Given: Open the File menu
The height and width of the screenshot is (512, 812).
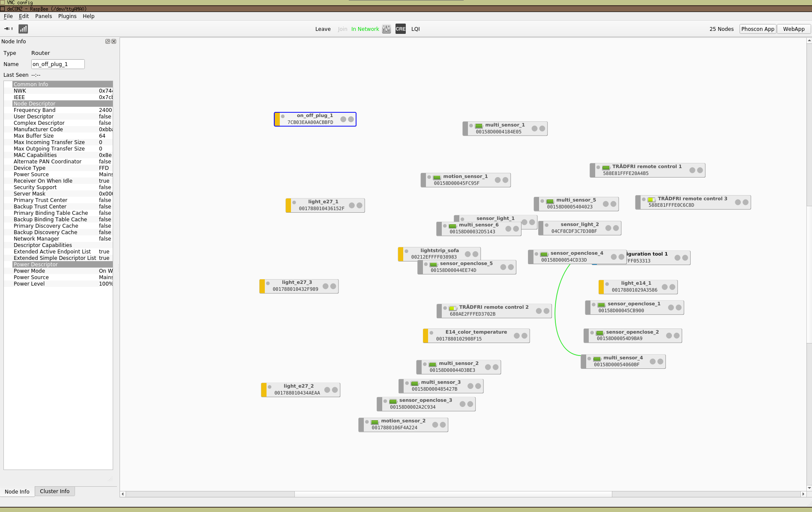Looking at the screenshot, I should pyautogui.click(x=8, y=16).
